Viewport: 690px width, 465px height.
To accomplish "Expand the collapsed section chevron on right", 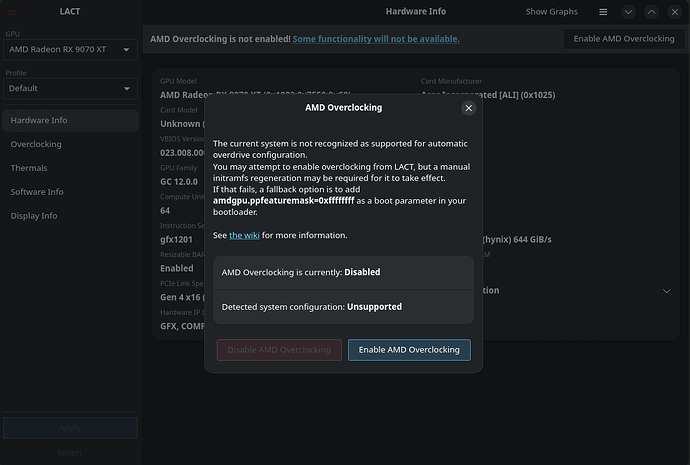I will pyautogui.click(x=667, y=291).
